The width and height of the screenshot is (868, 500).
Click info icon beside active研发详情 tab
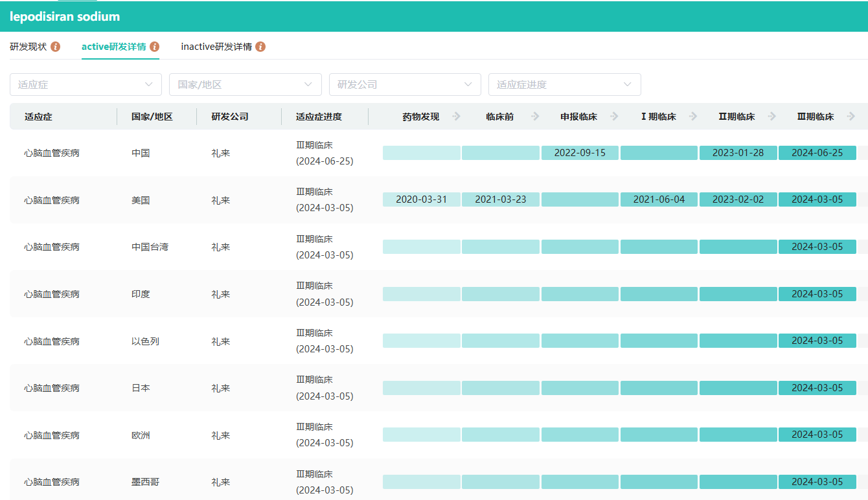(155, 47)
